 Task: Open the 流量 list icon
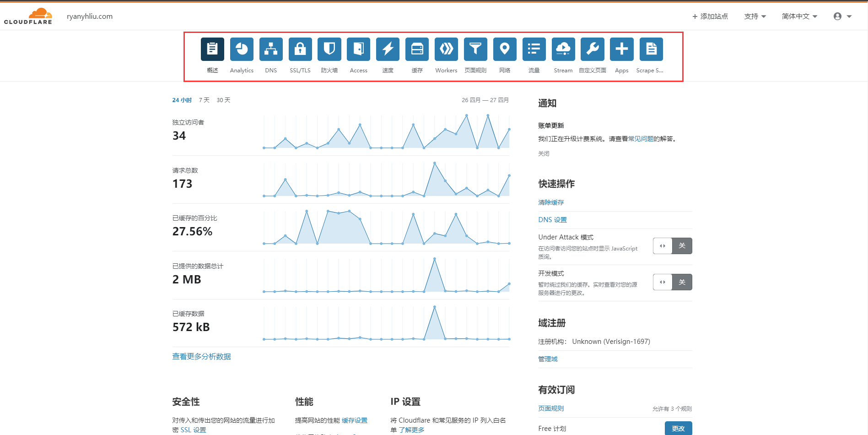point(534,49)
